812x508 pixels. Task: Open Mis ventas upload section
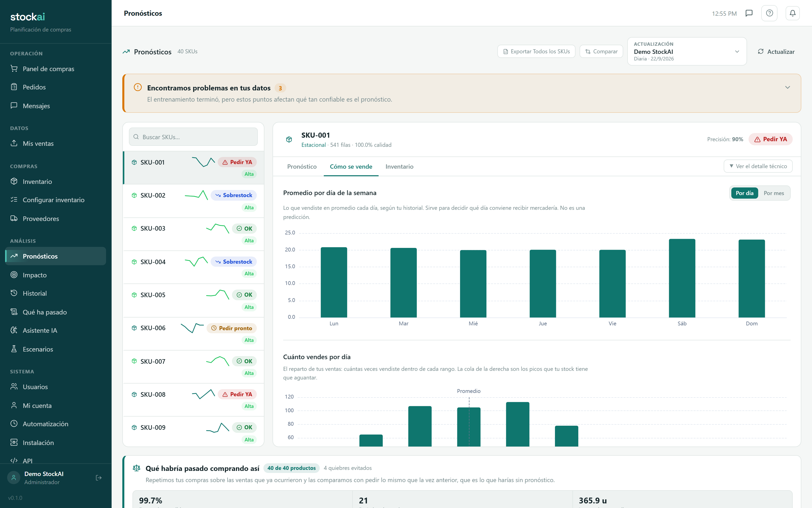coord(56,144)
